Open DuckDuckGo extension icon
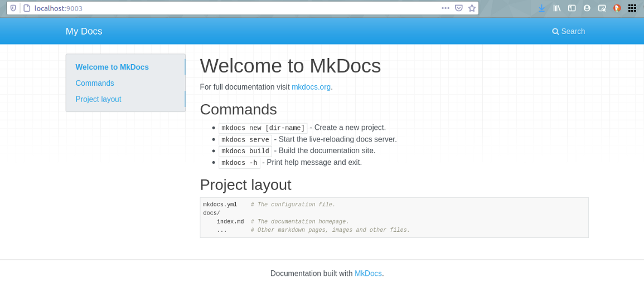Screen dimensions: 644x292 point(617,8)
